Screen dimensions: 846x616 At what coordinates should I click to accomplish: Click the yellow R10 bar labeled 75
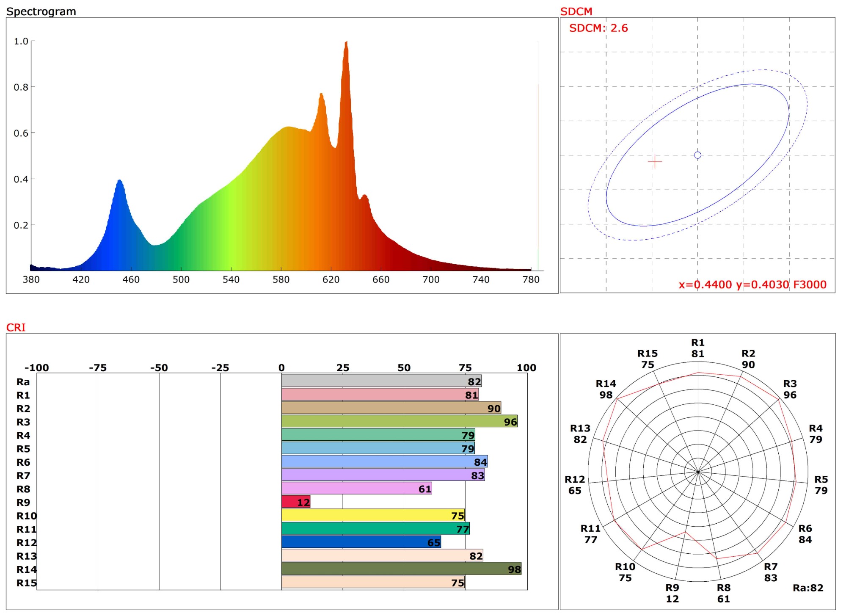(x=372, y=516)
